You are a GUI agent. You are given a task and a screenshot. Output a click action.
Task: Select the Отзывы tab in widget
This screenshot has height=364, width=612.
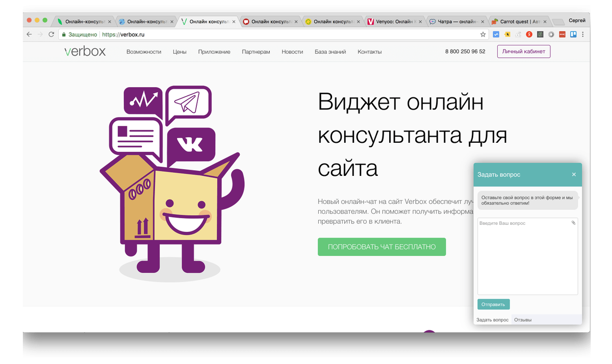pyautogui.click(x=523, y=320)
